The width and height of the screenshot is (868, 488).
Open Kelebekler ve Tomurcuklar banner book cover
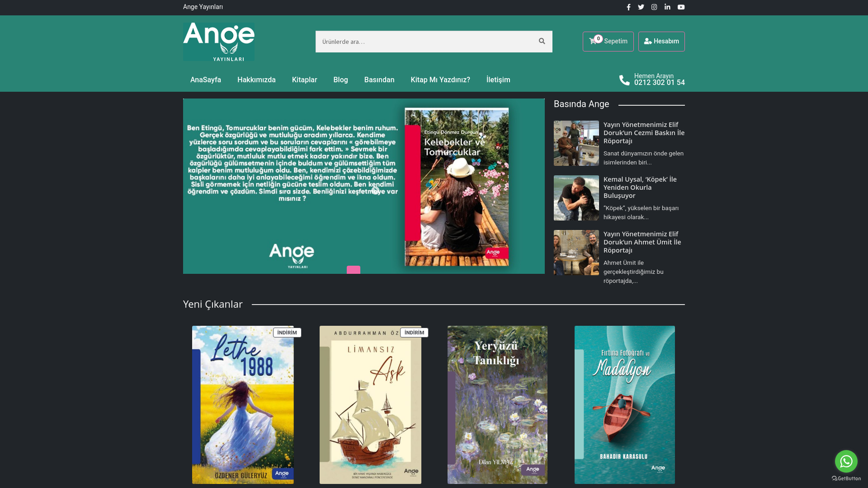[457, 187]
